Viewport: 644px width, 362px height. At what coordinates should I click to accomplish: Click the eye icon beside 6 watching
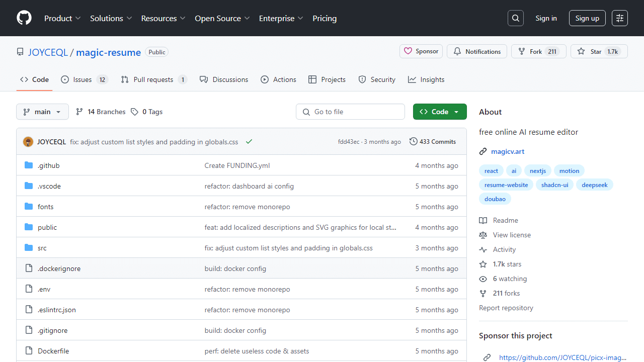point(483,279)
